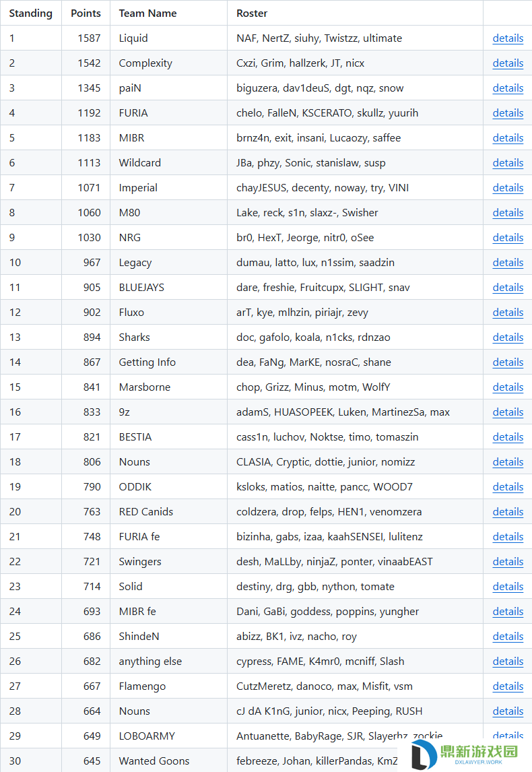
Task: Select the RED Canids team name cell
Action: click(169, 511)
